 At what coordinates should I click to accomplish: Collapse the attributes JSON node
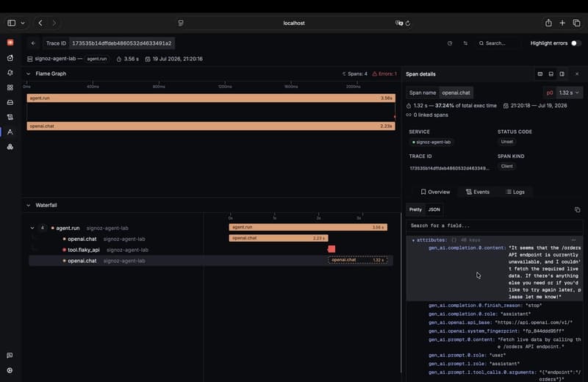coord(413,240)
